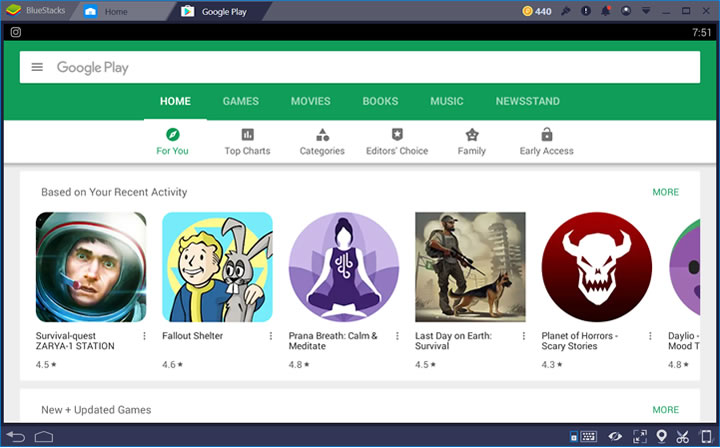This screenshot has width=720, height=448.
Task: Click Survival-quest ZARYA-1 STATION title text
Action: pyautogui.click(x=75, y=341)
